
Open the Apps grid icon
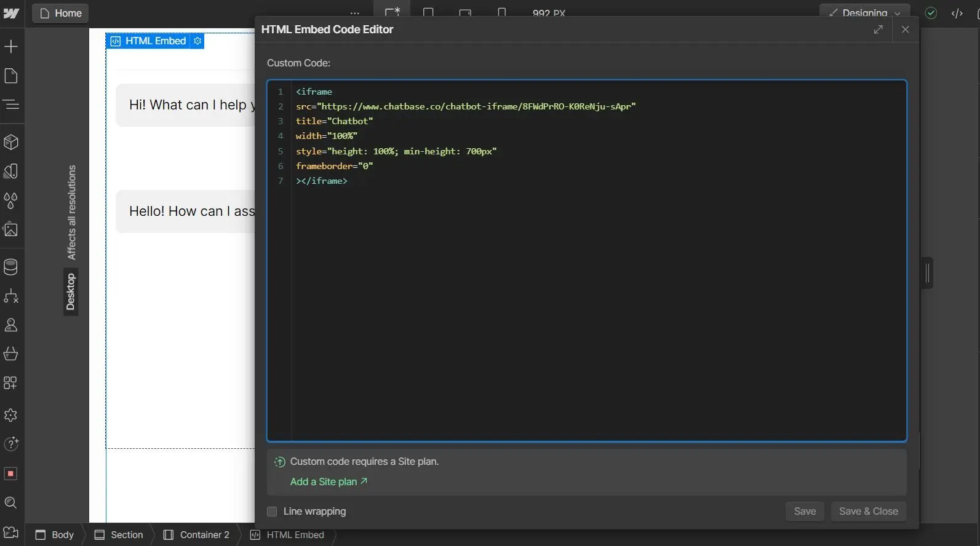pyautogui.click(x=11, y=383)
